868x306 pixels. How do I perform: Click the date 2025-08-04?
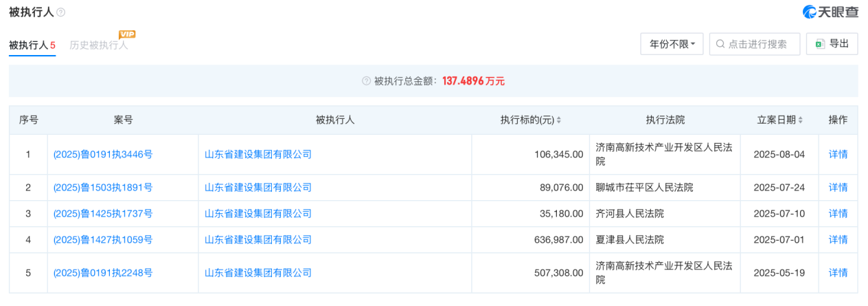[779, 155]
